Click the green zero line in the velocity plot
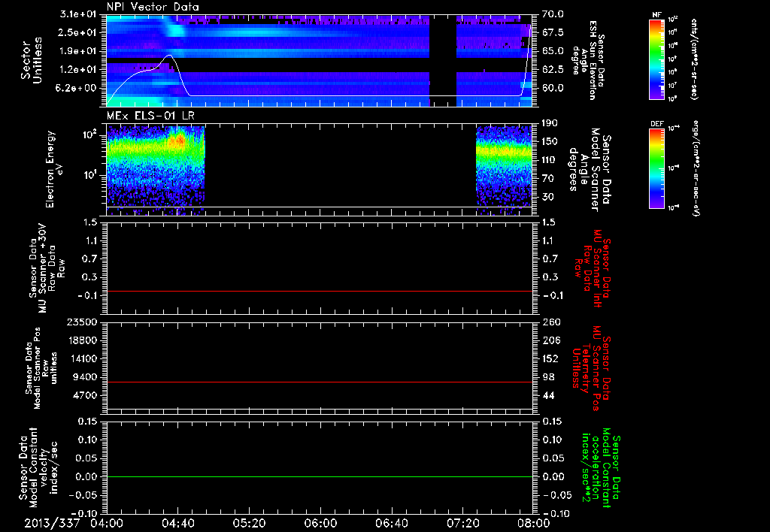The image size is (770, 532). 320,476
